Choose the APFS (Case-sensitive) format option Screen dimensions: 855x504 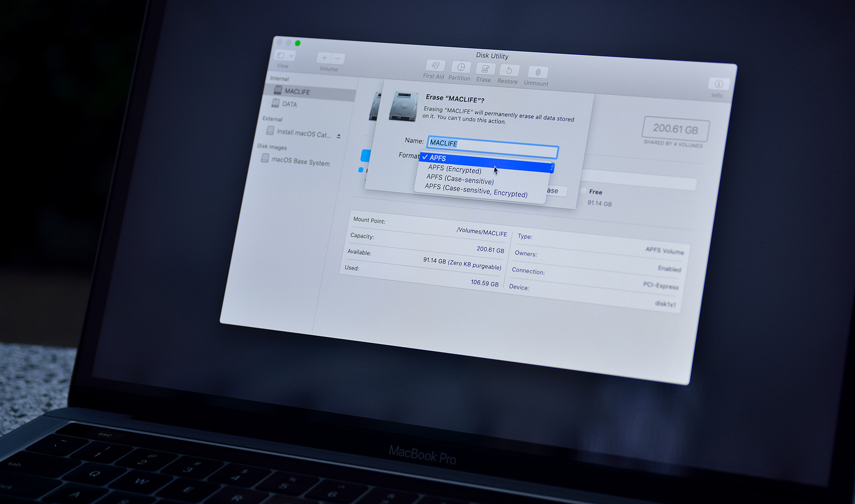[x=460, y=181]
